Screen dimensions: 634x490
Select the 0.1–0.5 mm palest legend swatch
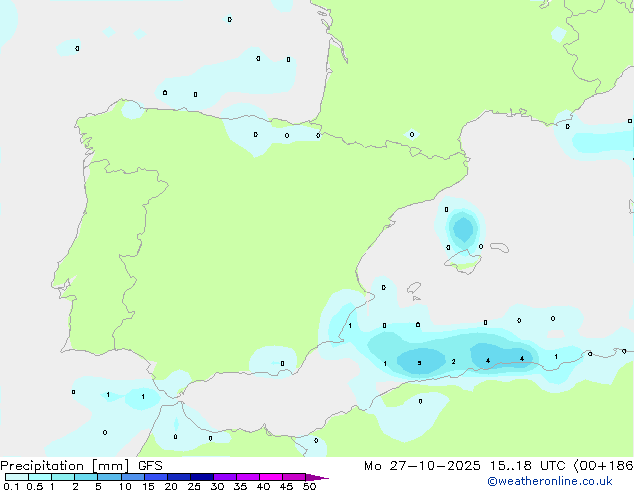tap(17, 477)
